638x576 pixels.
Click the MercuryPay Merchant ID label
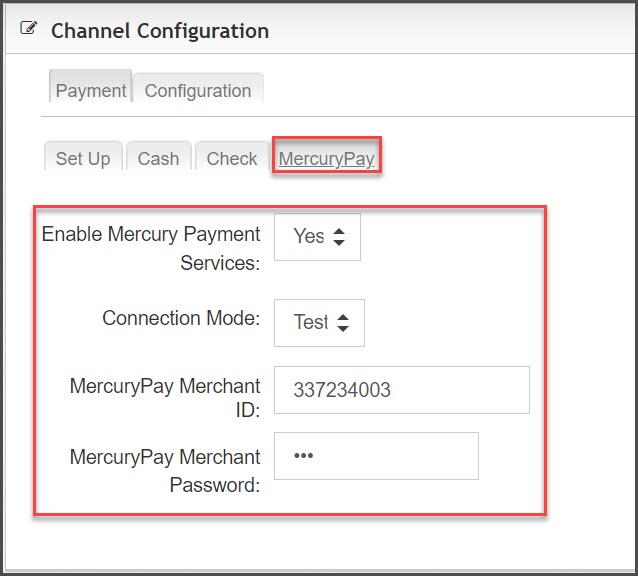pyautogui.click(x=165, y=397)
